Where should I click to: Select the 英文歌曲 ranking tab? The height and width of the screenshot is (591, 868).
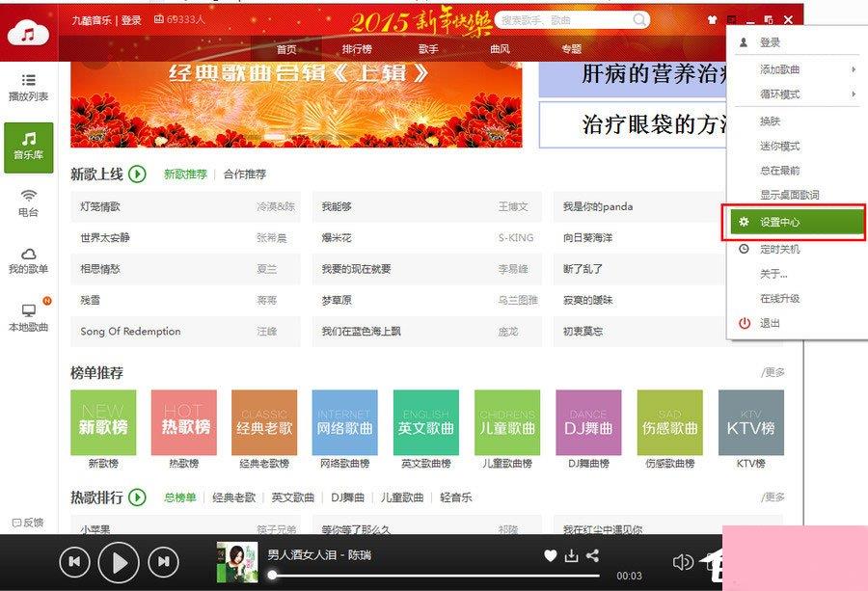coord(293,497)
